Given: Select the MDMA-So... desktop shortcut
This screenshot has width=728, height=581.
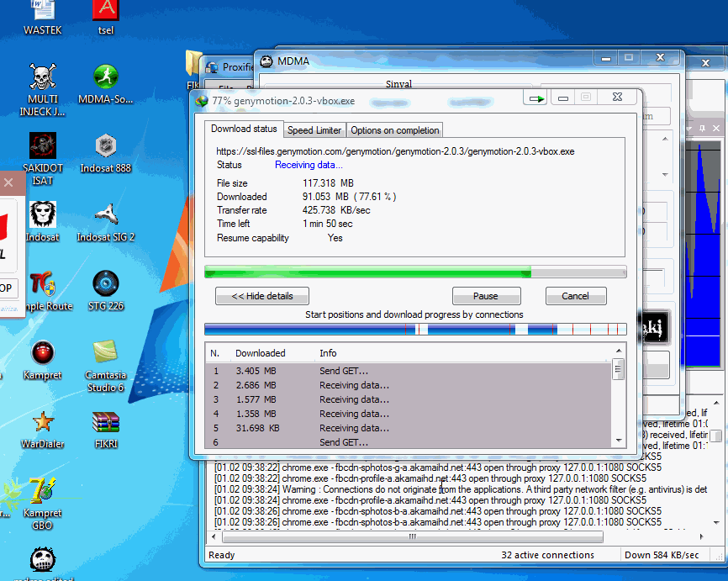Looking at the screenshot, I should point(105,83).
